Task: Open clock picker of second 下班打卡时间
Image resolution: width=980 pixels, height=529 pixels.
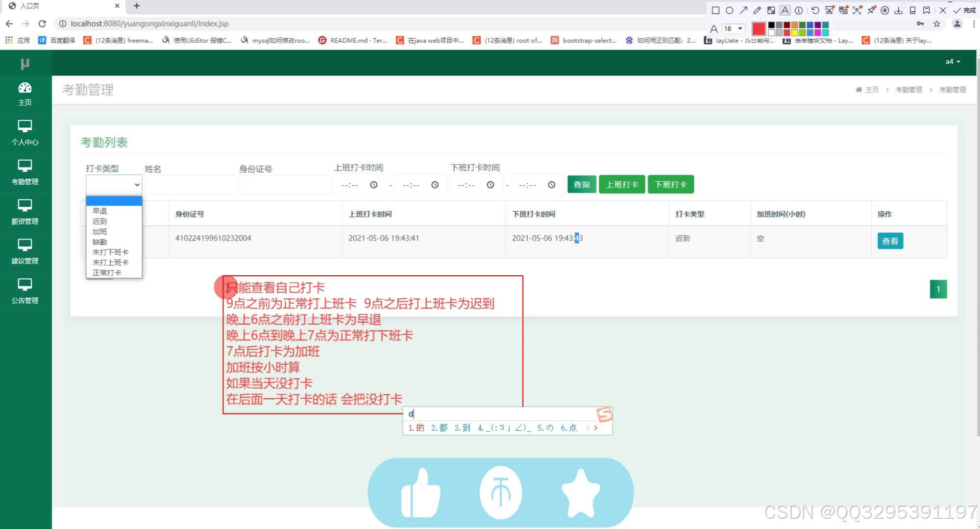Action: click(551, 185)
